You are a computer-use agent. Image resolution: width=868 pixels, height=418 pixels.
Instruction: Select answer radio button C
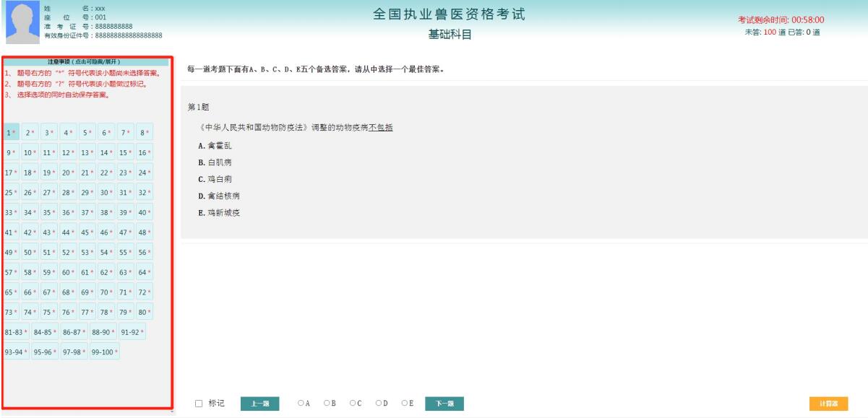tap(352, 404)
